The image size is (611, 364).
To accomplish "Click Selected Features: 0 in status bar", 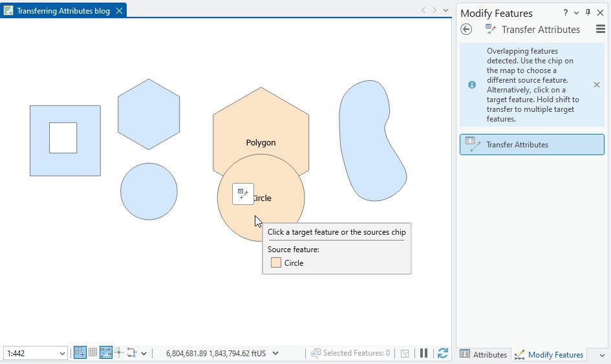I will [356, 353].
